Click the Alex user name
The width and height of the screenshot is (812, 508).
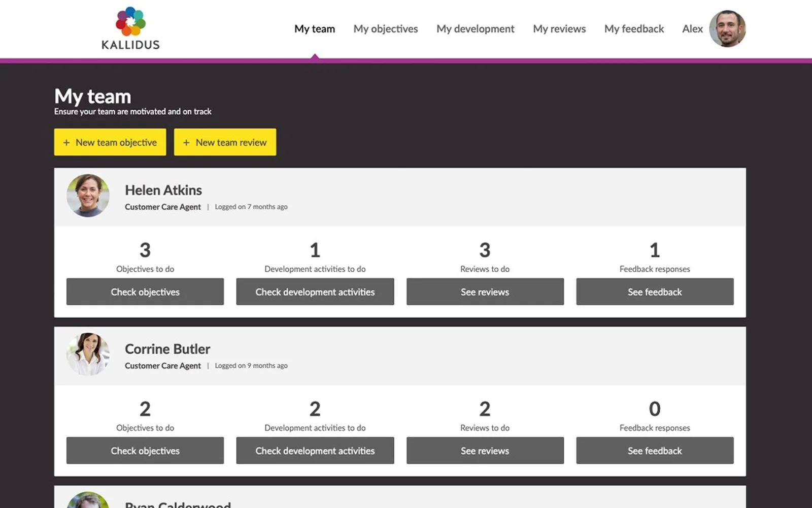692,29
